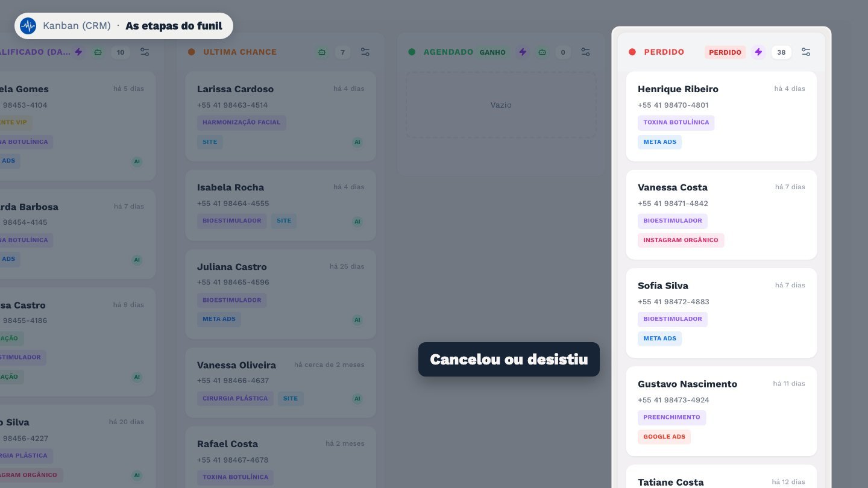Click Cirurgia Plástica tag on Vanessa Oliveira card
Image resolution: width=868 pixels, height=488 pixels.
click(x=235, y=398)
